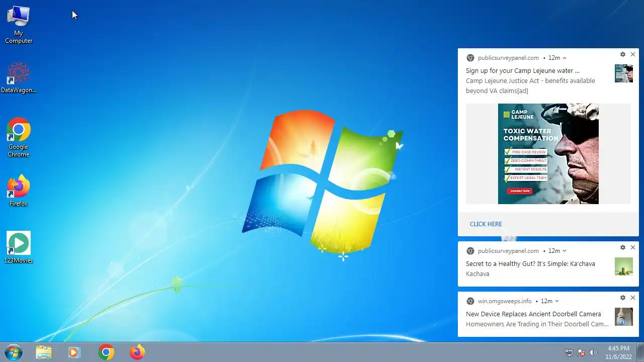The width and height of the screenshot is (644, 362).
Task: Click Chrome icon on the Ka'chava notification header
Action: click(x=470, y=251)
